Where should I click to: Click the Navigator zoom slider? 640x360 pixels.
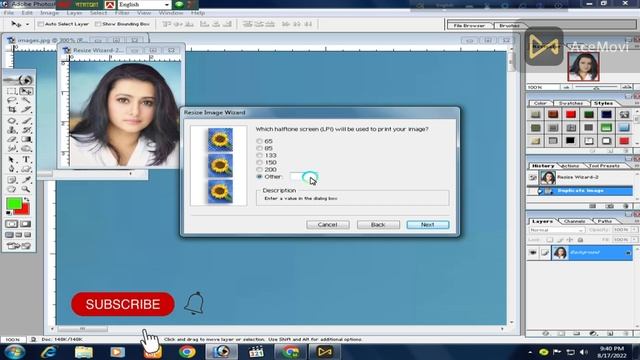pos(596,87)
